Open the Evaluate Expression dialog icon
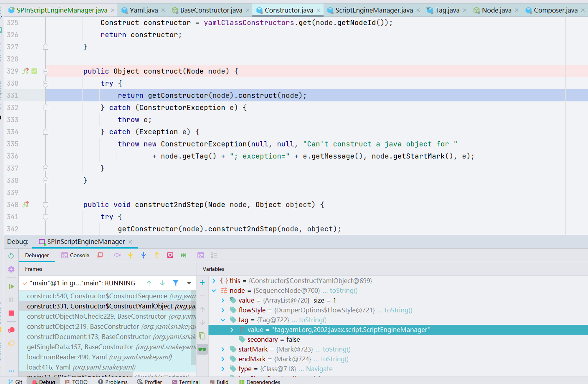588x384 pixels. tap(200, 255)
